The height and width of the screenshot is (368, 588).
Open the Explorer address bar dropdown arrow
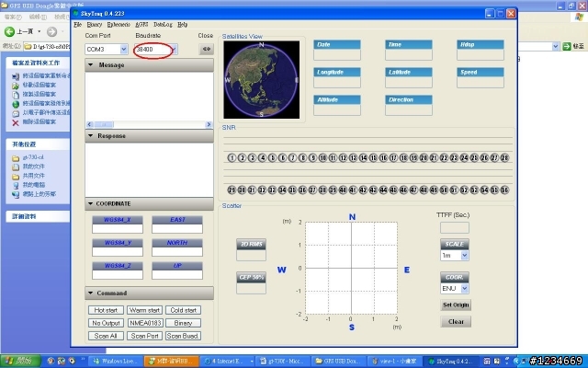[555, 46]
